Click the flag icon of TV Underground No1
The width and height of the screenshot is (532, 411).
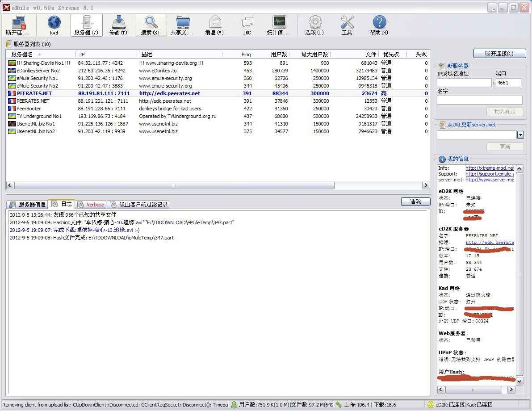point(12,116)
